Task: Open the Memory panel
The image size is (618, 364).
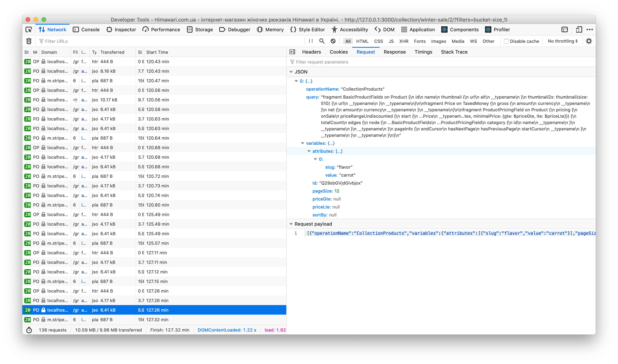Action: pos(270,29)
